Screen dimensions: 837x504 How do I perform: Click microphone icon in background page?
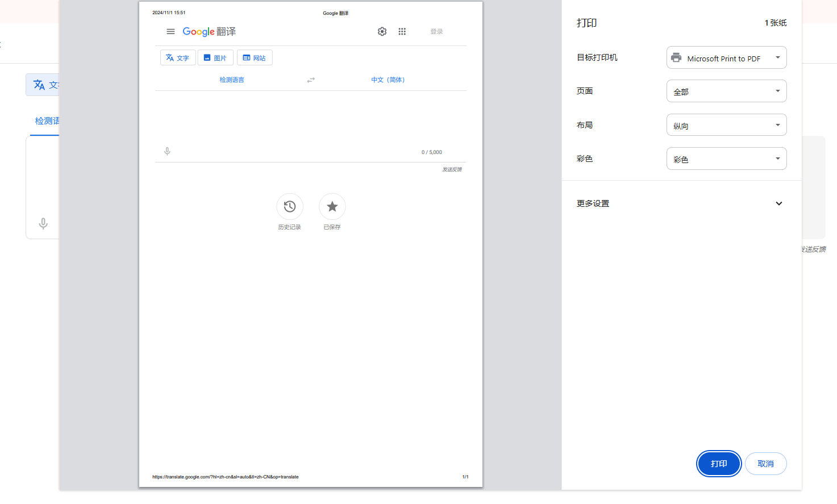pyautogui.click(x=43, y=224)
